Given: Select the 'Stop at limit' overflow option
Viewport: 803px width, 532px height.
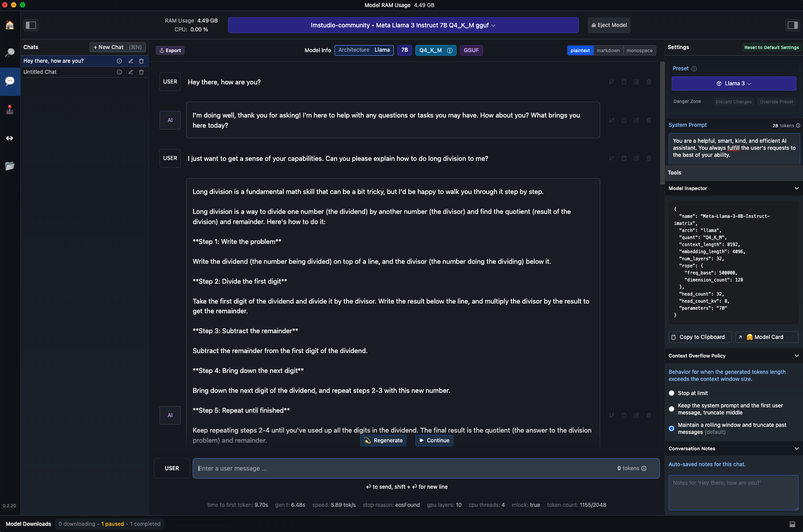Looking at the screenshot, I should point(672,393).
